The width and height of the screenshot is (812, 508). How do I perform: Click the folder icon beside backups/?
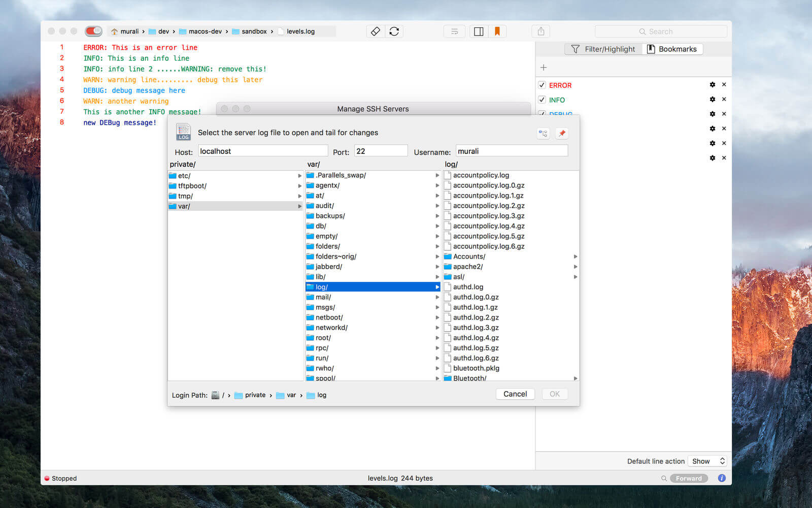[x=310, y=216]
